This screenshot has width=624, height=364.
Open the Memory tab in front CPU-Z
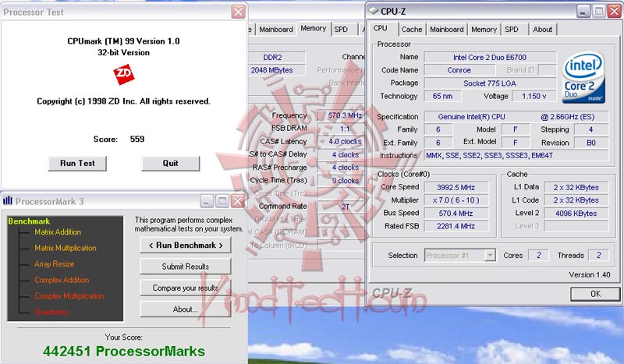click(x=484, y=30)
